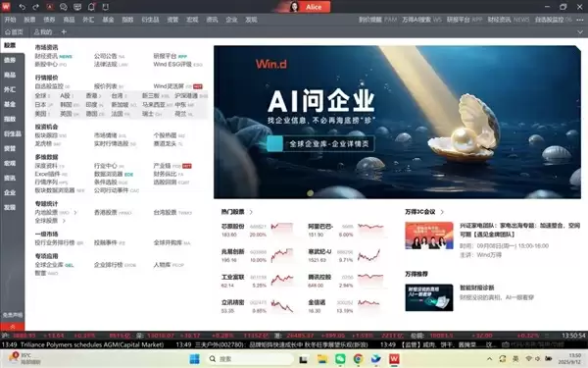
Task: Open 条件选股 link
Action: point(111,183)
